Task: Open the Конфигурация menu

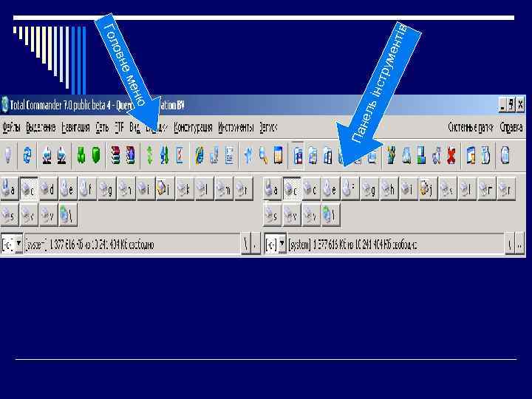Action: click(193, 127)
